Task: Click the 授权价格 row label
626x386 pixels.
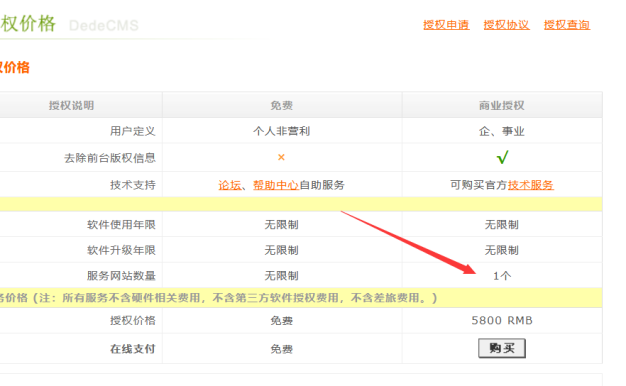Action: 133,321
